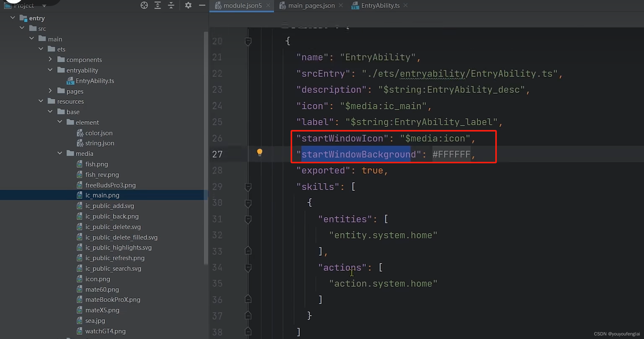
Task: Collapse the element folder
Action: [60, 122]
